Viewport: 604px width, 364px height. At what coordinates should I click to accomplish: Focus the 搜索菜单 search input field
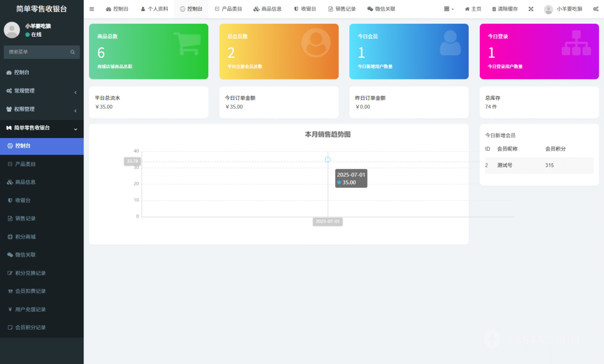click(x=36, y=52)
